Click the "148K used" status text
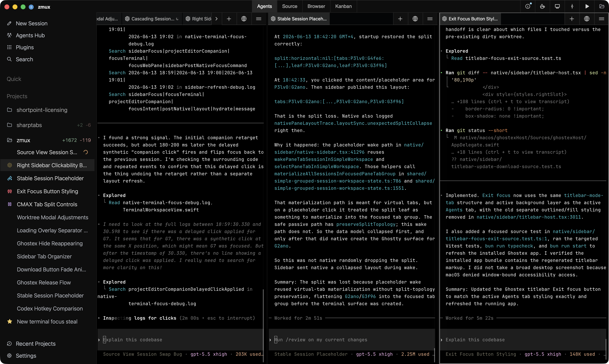Viewport: 609px width, 364px height. tap(582, 354)
